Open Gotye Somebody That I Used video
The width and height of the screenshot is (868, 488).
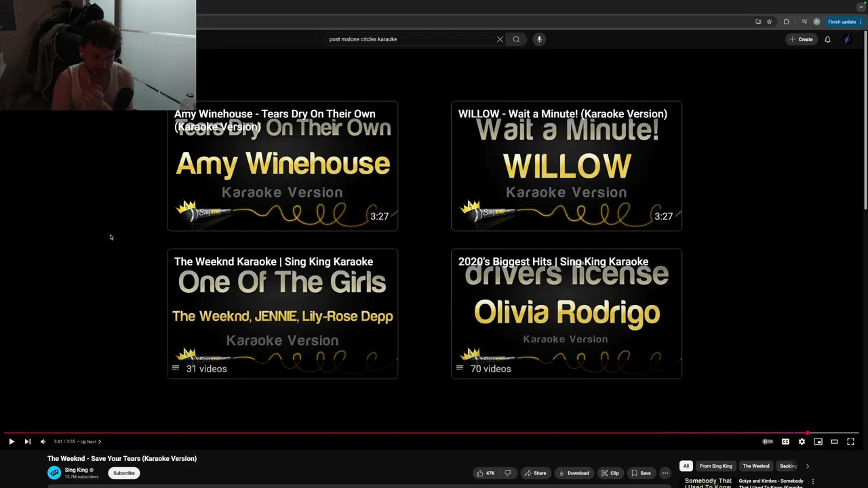pos(772,483)
